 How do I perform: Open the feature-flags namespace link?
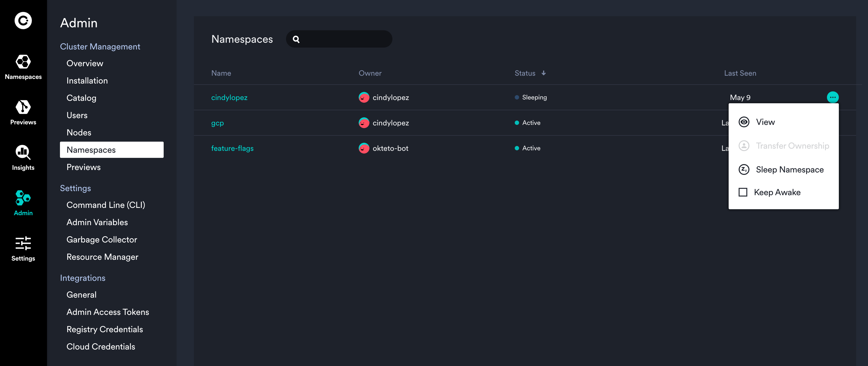click(x=233, y=148)
